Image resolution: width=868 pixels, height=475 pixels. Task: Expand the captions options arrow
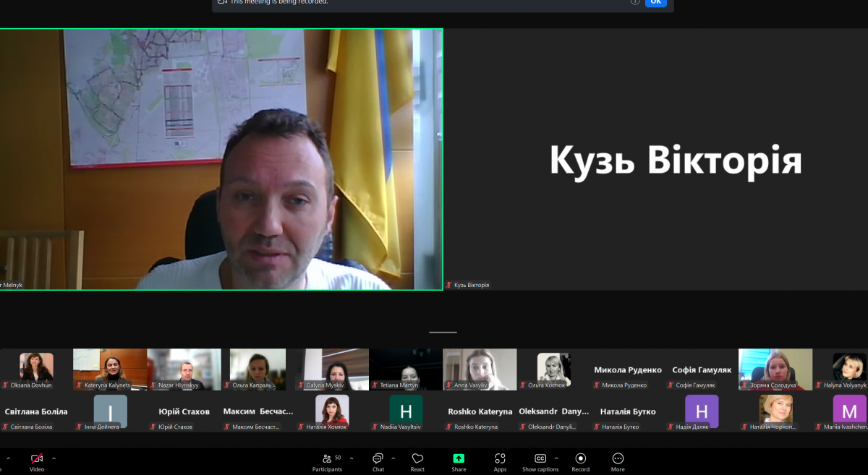tap(556, 458)
